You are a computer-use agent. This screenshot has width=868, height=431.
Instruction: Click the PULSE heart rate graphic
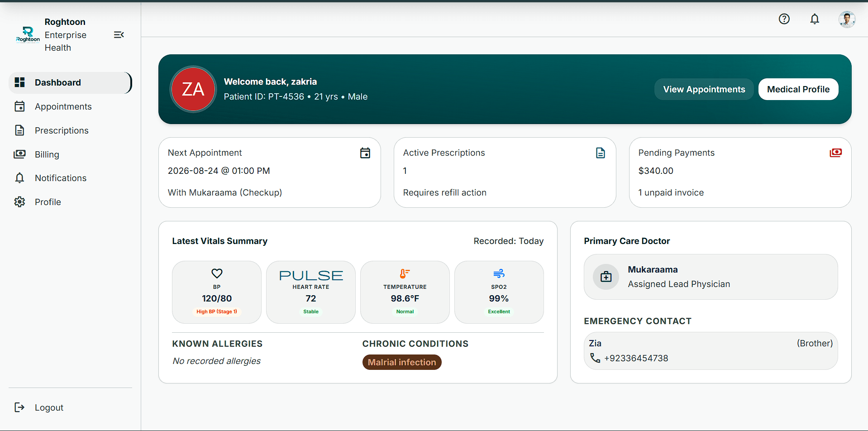click(x=311, y=275)
